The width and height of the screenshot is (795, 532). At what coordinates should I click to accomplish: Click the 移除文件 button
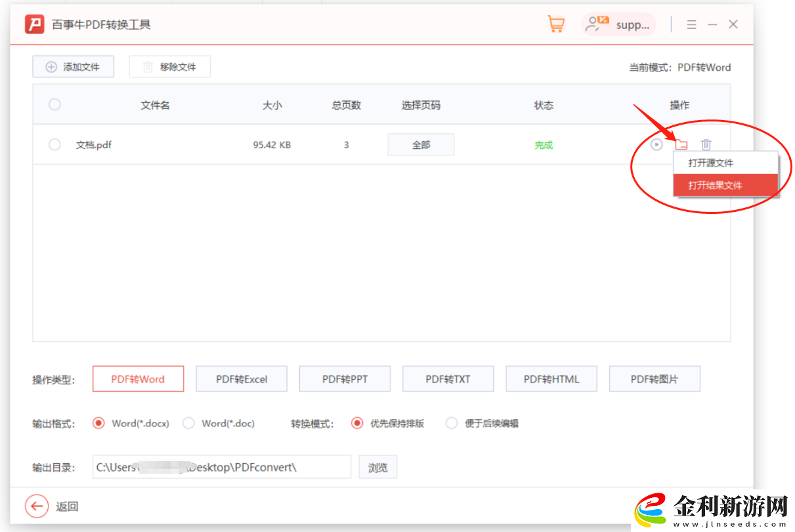[169, 67]
